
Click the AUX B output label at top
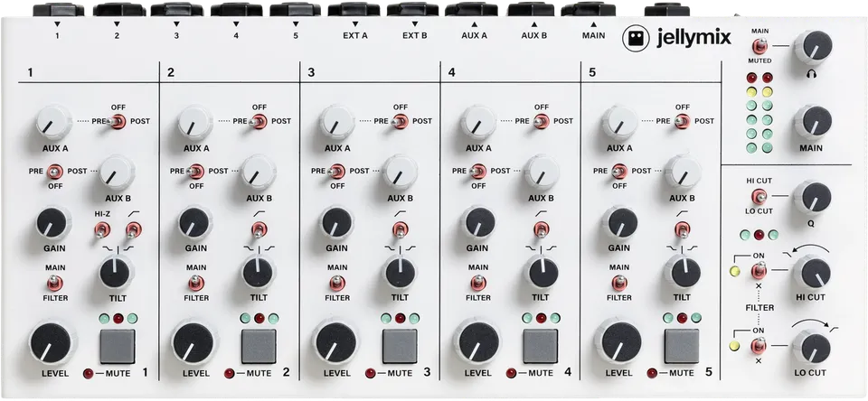[x=533, y=35]
